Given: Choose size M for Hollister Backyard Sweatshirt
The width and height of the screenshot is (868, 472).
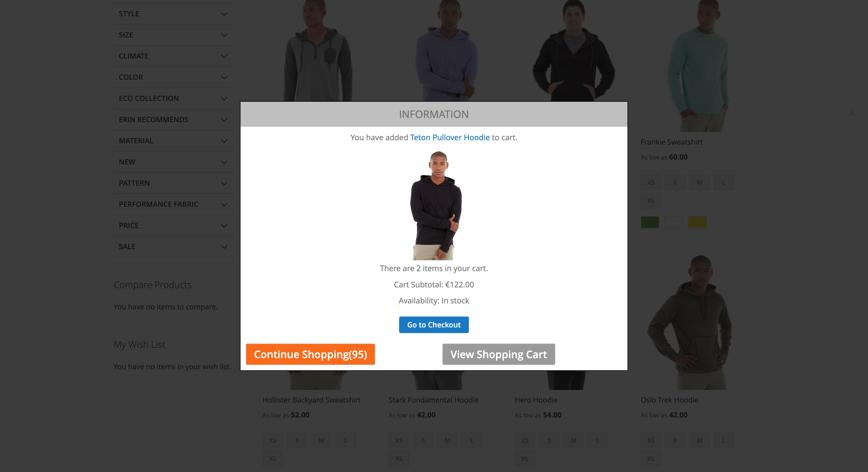Looking at the screenshot, I should 321,441.
